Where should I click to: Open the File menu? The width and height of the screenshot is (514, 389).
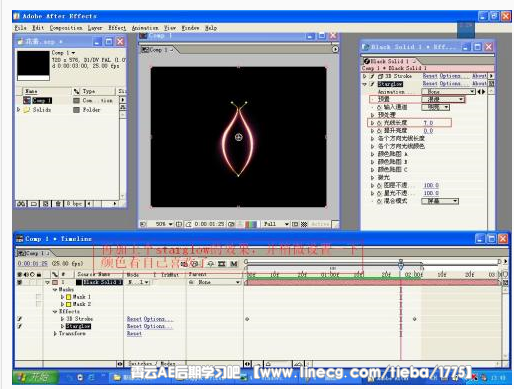pos(20,28)
